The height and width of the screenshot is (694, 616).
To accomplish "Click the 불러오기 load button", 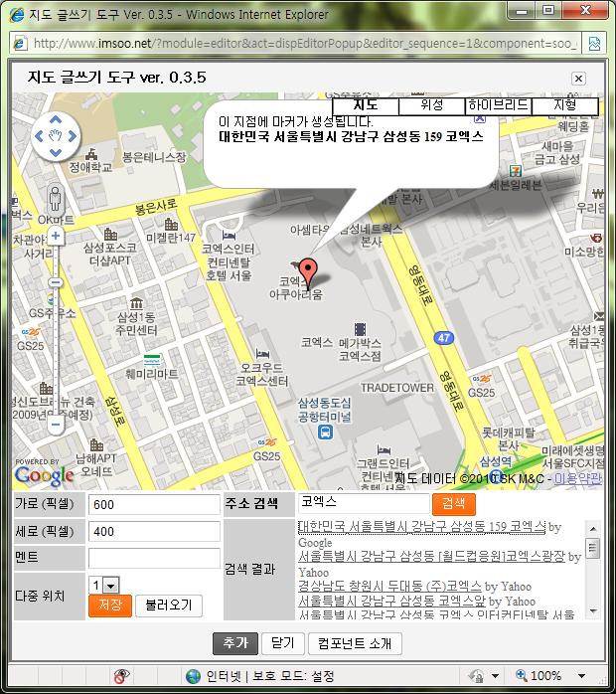I will [169, 606].
